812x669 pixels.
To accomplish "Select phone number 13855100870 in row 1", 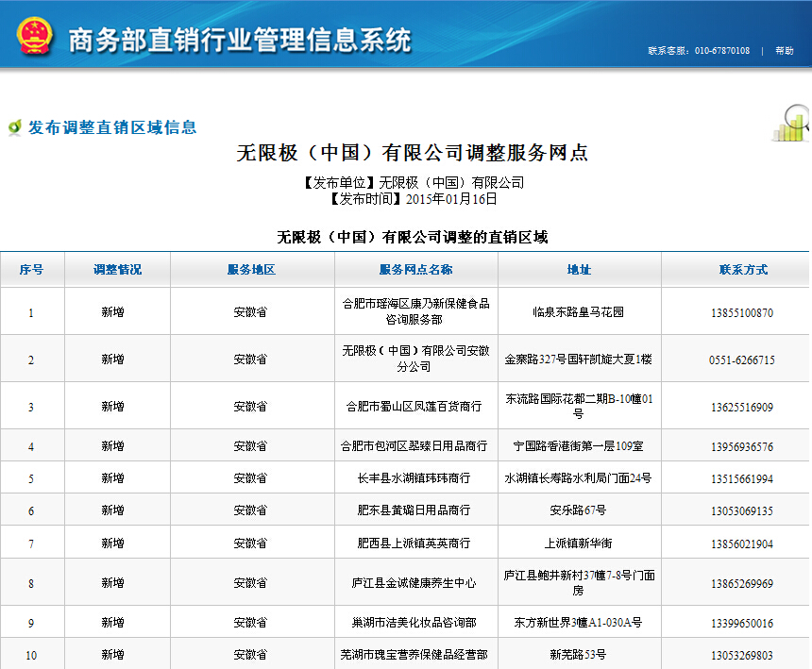I will coord(742,312).
